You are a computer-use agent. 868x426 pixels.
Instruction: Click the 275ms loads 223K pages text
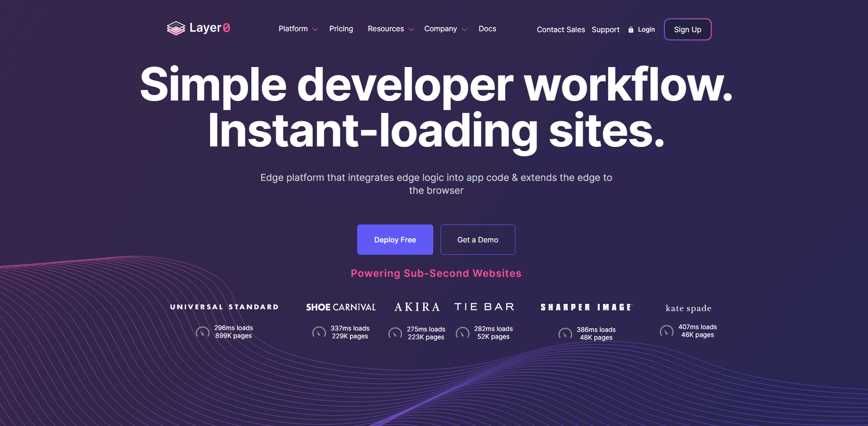(426, 333)
